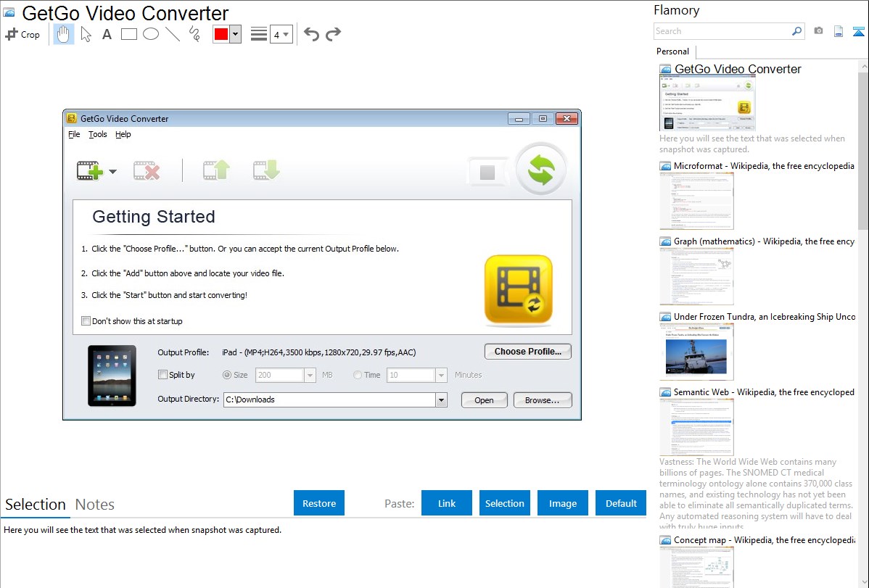This screenshot has width=869, height=588.
Task: Click the Paste Link button
Action: coord(447,503)
